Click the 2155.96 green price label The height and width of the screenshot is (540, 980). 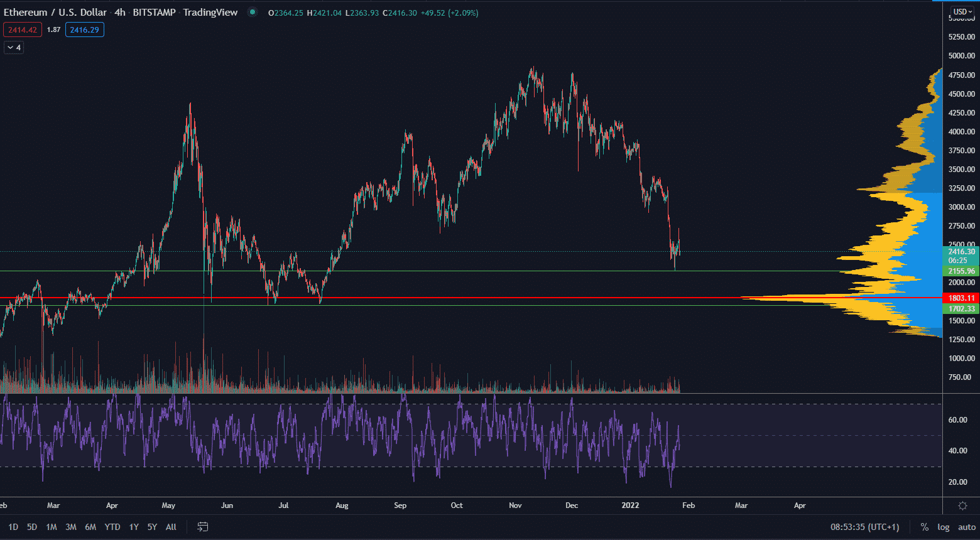point(961,271)
